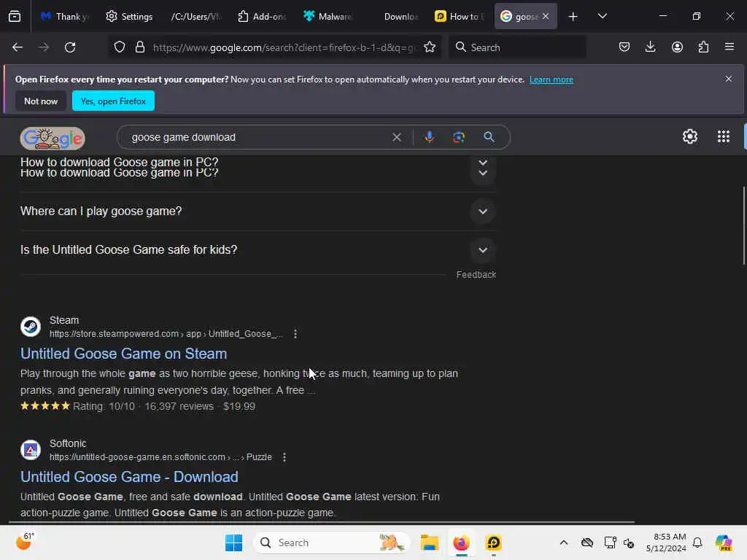Open Firefox View recent browsing icon
The height and width of the screenshot is (560, 747).
[15, 16]
